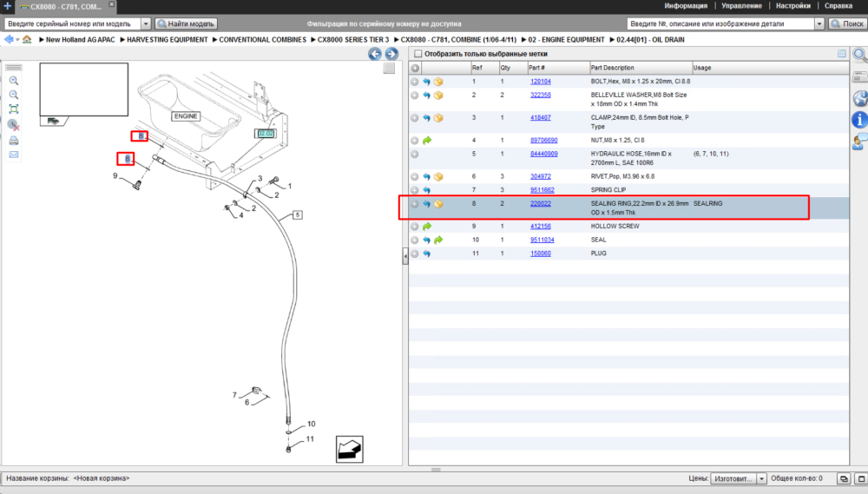The image size is (868, 494).
Task: Toggle 'Отобразить только выбранные метки' checkbox
Action: point(418,54)
